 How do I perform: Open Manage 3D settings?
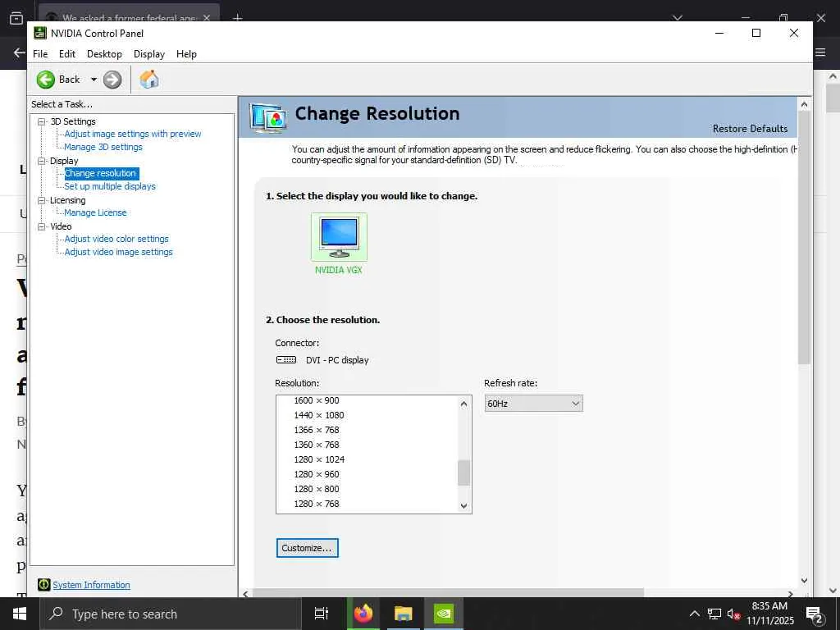103,147
